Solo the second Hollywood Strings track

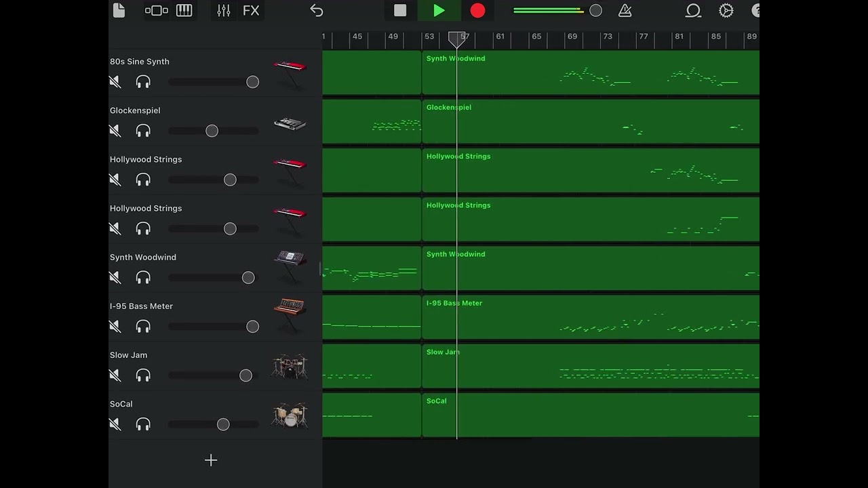pos(143,228)
